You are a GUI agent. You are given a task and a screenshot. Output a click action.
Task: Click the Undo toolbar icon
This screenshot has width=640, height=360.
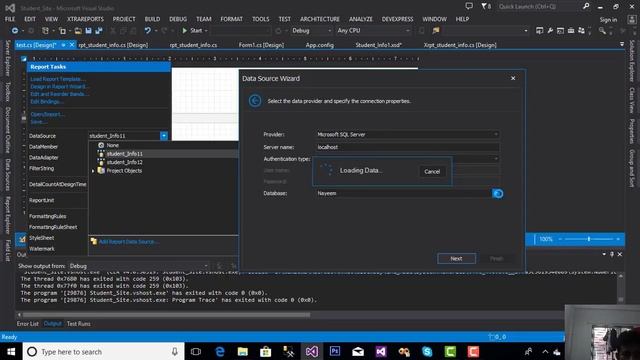(147, 31)
